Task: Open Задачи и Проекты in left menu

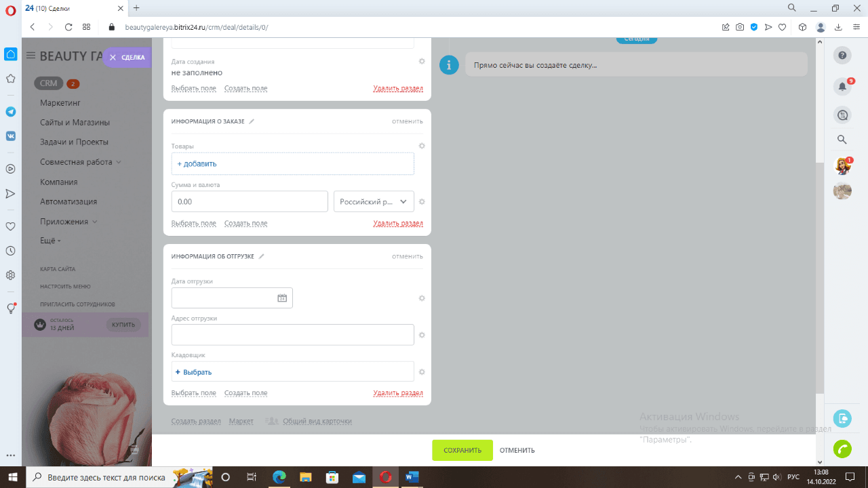Action: [74, 142]
